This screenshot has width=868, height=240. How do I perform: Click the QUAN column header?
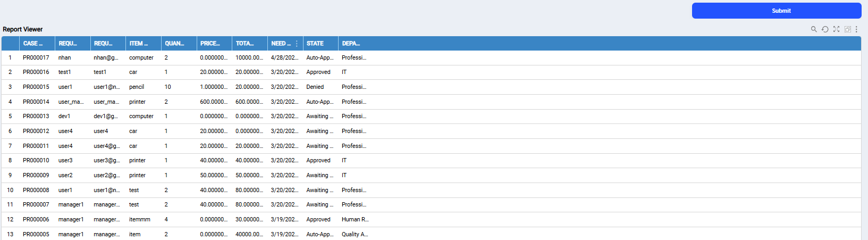pyautogui.click(x=174, y=44)
